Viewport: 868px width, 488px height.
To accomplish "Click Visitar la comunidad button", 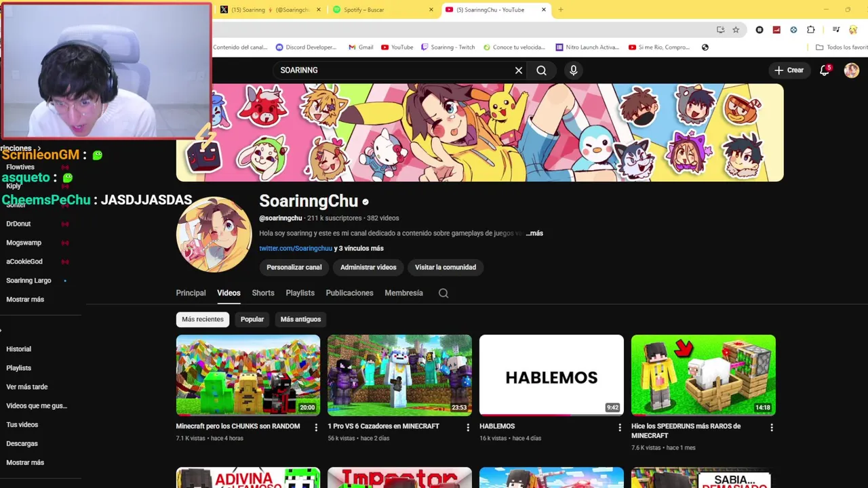I will (x=446, y=267).
